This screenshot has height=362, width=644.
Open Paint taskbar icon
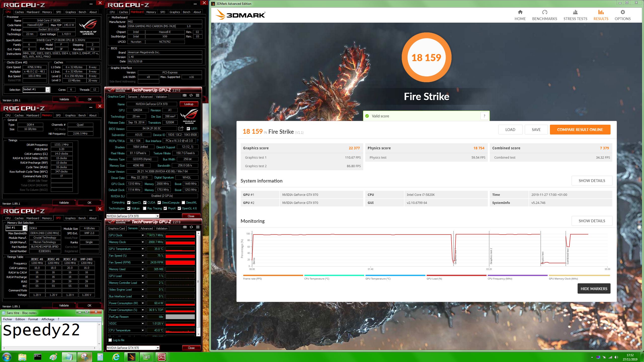click(x=53, y=357)
